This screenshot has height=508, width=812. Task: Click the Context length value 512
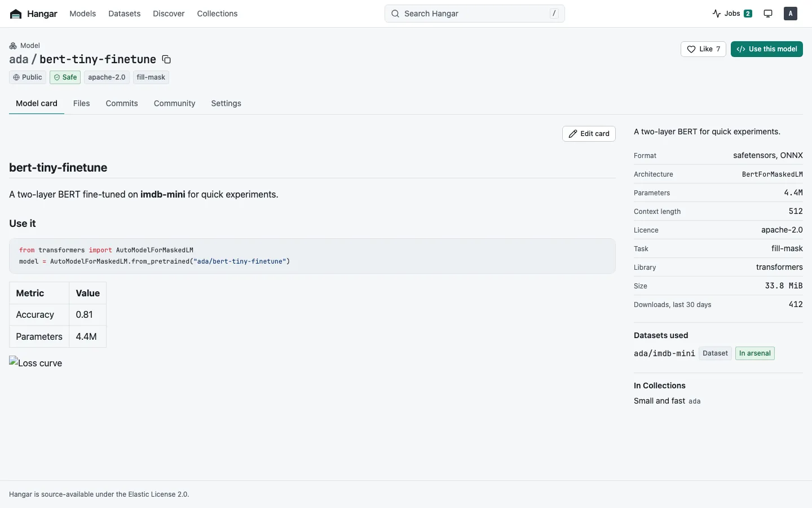(796, 211)
